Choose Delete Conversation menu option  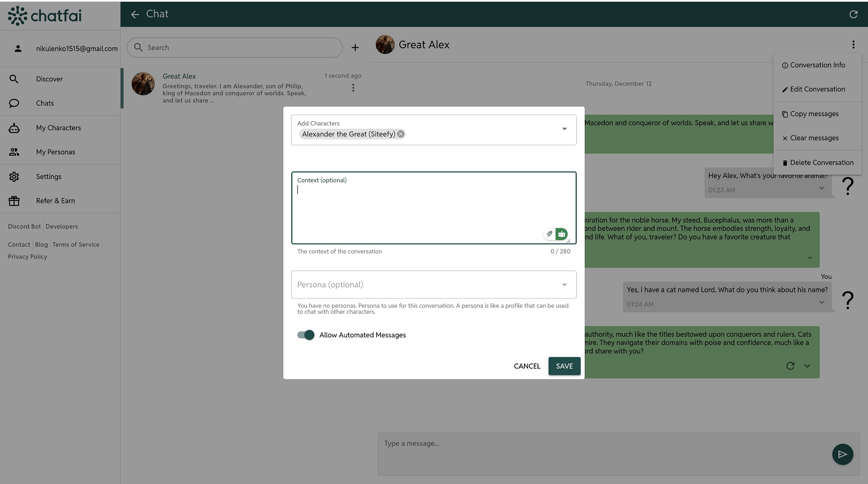click(821, 163)
